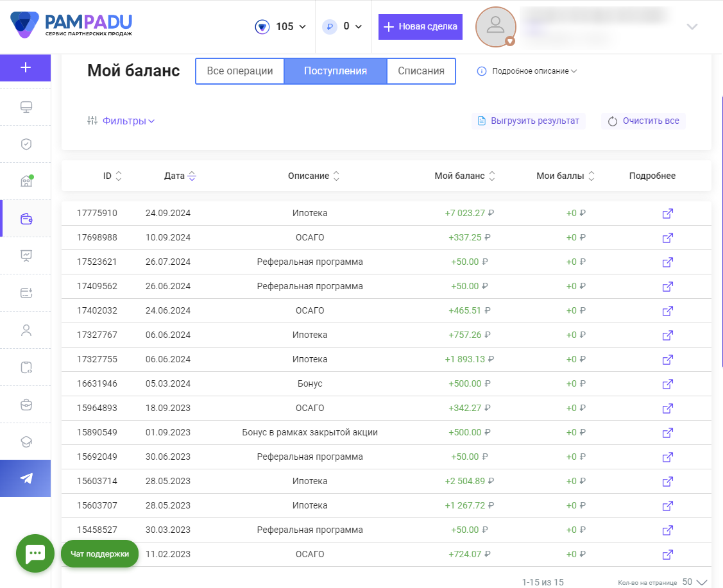The image size is (723, 588).
Task: Switch to Все операции tab
Action: 240,71
